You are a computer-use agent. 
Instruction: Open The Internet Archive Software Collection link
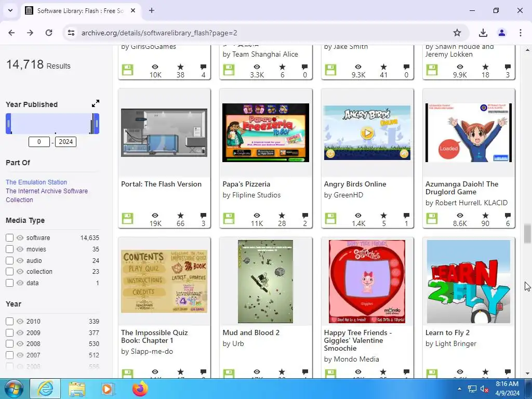[47, 195]
